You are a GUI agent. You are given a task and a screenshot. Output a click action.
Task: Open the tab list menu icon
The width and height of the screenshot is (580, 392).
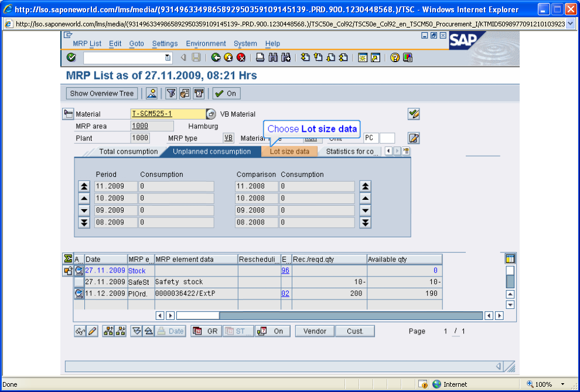[x=406, y=151]
